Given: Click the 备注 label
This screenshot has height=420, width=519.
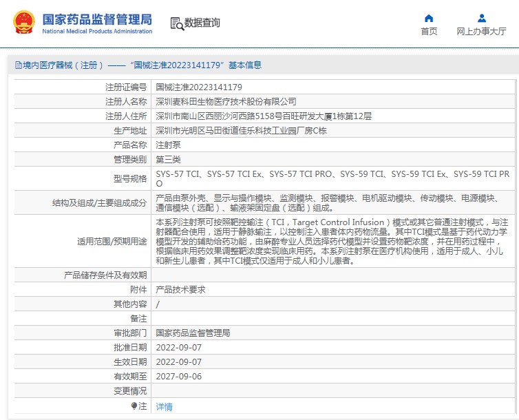Looking at the screenshot, I should [x=138, y=318].
